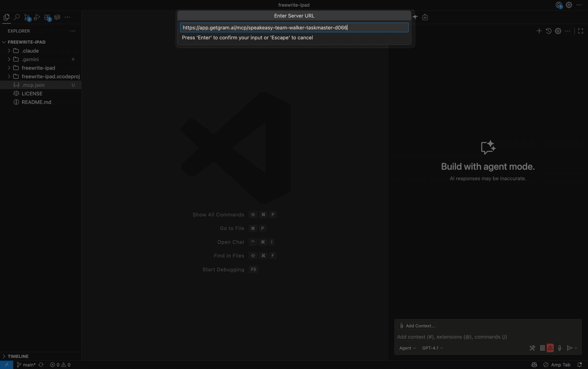Open the chat history icon
Viewport: 588px width, 369px height.
548,31
